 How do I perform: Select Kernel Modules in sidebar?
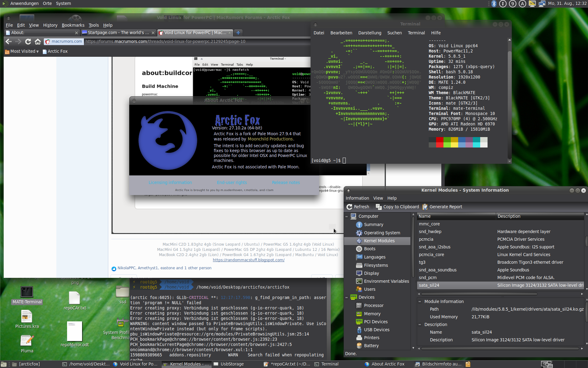(x=379, y=241)
